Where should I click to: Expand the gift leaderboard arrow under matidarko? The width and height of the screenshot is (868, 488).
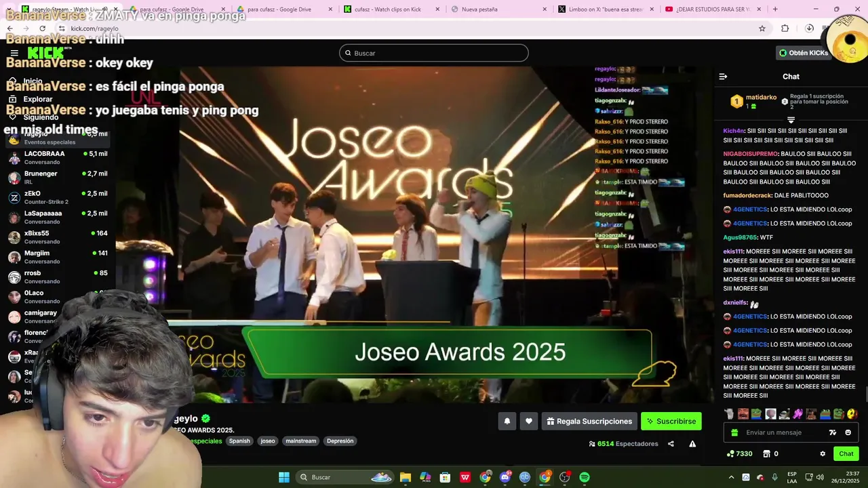791,120
